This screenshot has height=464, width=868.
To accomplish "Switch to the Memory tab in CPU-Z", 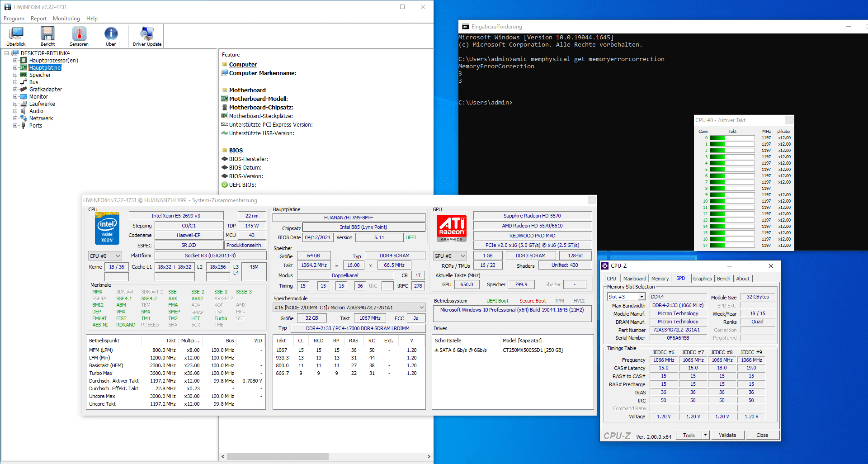I will (x=660, y=279).
